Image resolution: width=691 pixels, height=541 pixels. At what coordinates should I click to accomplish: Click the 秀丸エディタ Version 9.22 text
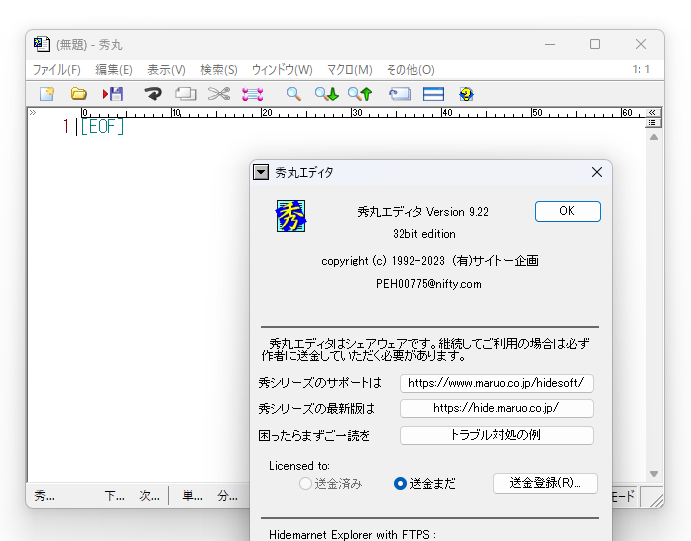(x=423, y=212)
